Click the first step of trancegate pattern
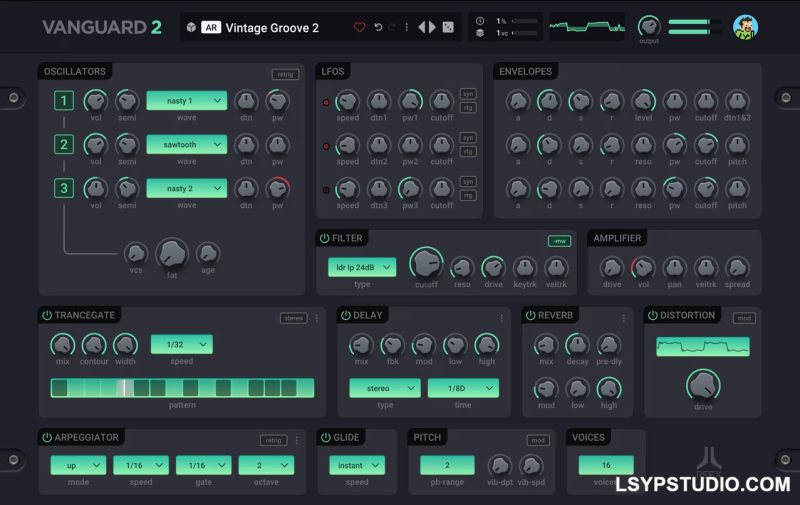Screen dimensions: 800x505 click(59, 388)
